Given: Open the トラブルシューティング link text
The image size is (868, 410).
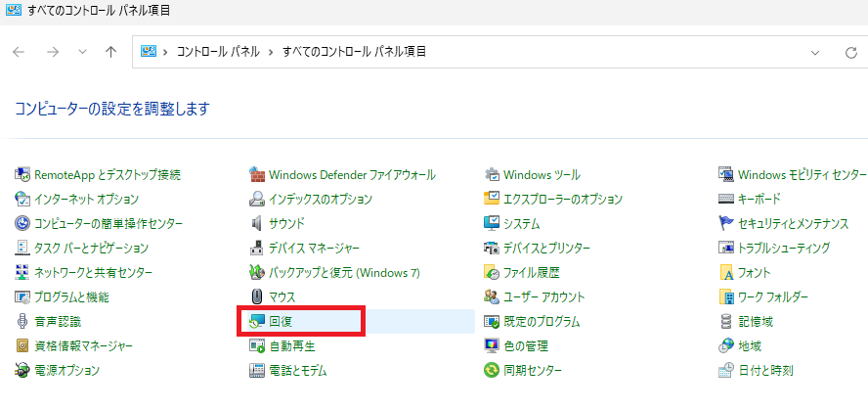Looking at the screenshot, I should [x=784, y=249].
